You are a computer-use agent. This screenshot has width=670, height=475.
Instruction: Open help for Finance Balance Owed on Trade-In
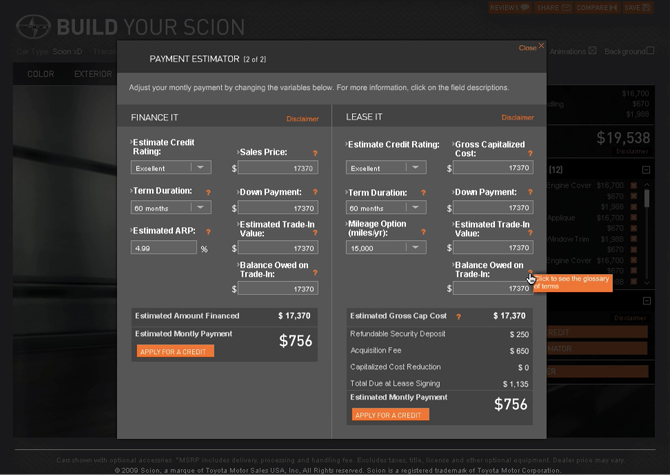(x=315, y=273)
